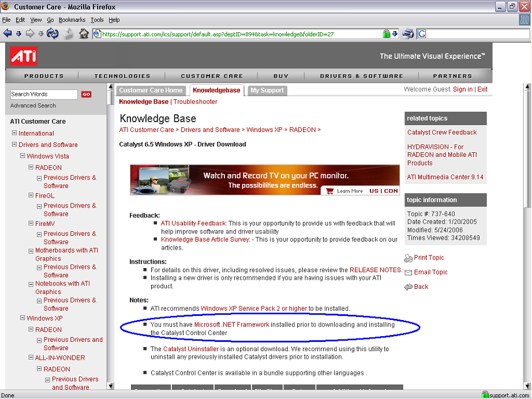Open the Forward history dropdown arrow
This screenshot has height=399, width=532.
tap(41, 34)
